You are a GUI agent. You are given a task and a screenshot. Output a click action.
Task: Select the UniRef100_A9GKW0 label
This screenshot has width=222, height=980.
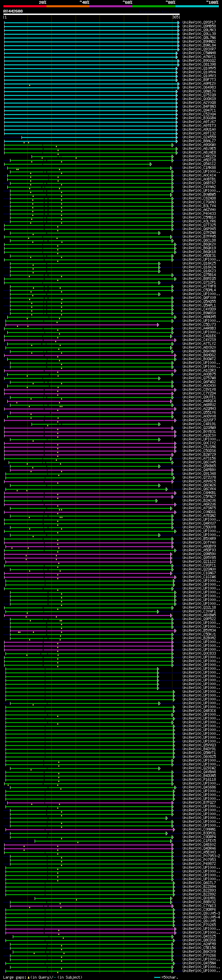199,145
